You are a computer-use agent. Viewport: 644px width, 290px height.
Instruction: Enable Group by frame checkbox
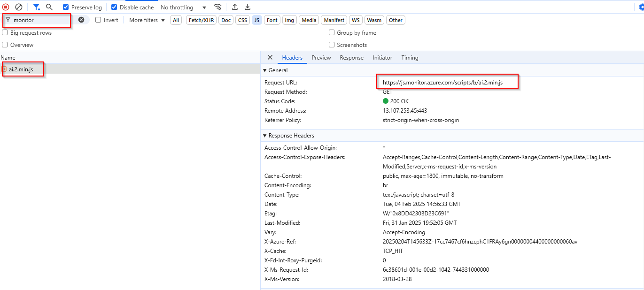[332, 32]
